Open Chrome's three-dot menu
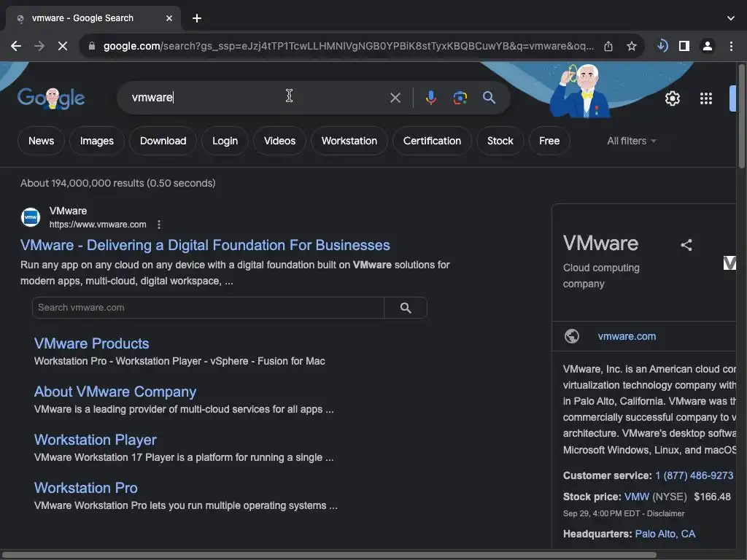This screenshot has height=560, width=747. [x=731, y=46]
